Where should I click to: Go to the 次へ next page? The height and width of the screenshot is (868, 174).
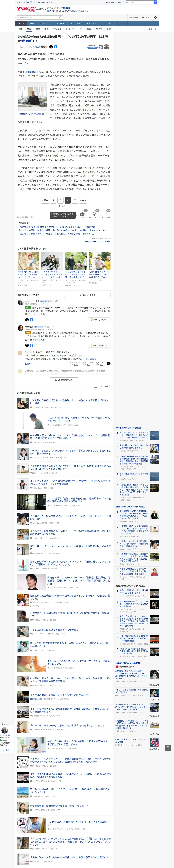[x=83, y=200]
